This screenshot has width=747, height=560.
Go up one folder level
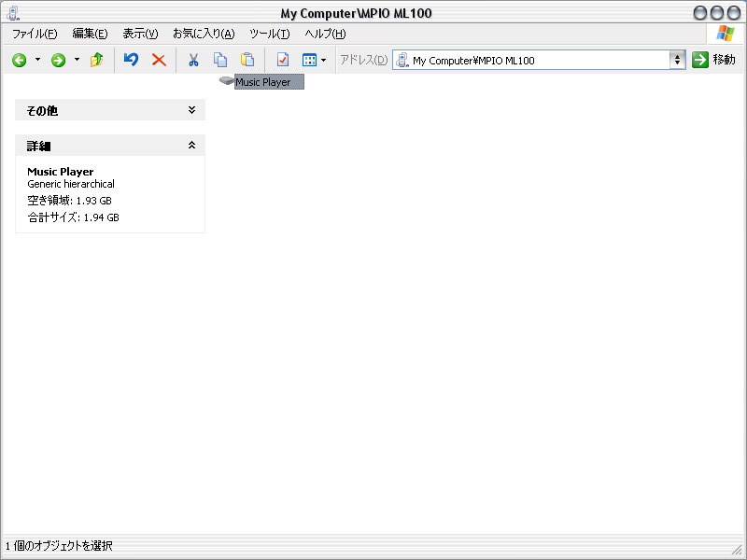click(97, 60)
